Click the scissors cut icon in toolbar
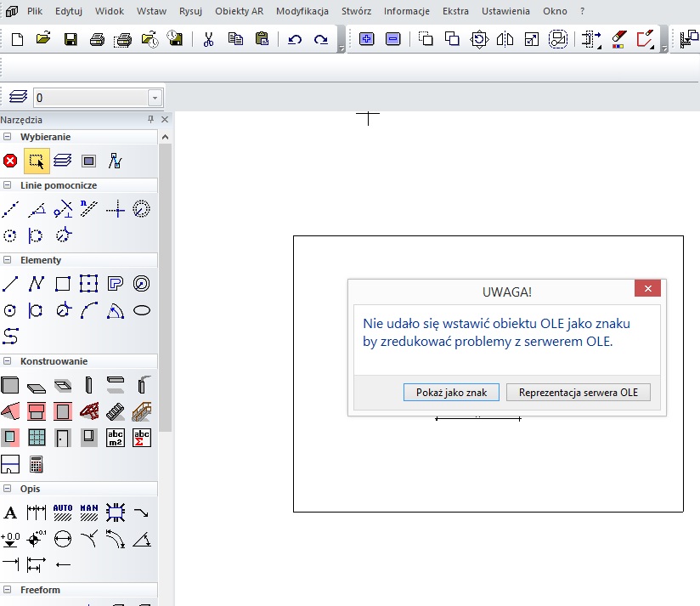The height and width of the screenshot is (606, 700). pyautogui.click(x=208, y=39)
